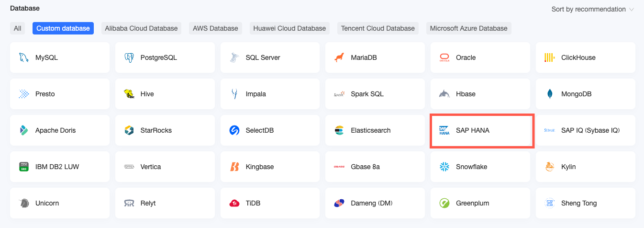644x228 pixels.
Task: Click the Presto dotted icon
Action: [x=23, y=94]
